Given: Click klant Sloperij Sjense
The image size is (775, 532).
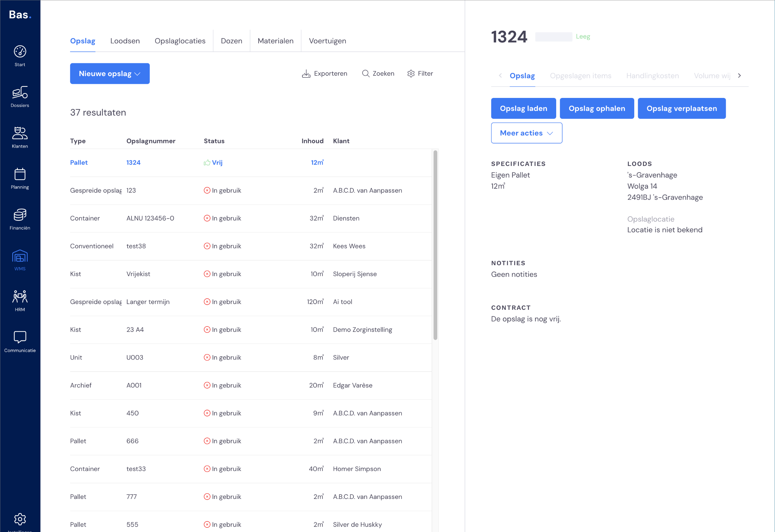Looking at the screenshot, I should click(x=355, y=274).
